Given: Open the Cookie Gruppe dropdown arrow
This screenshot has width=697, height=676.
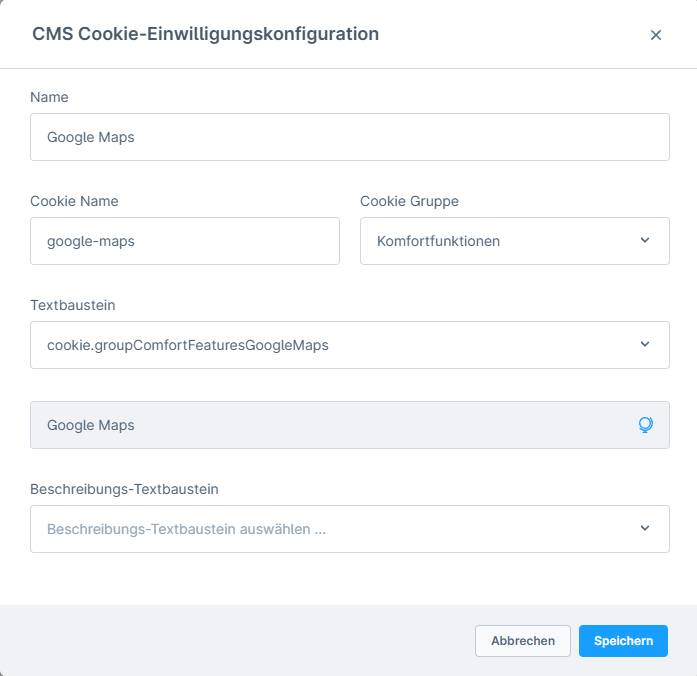Looking at the screenshot, I should pos(645,240).
